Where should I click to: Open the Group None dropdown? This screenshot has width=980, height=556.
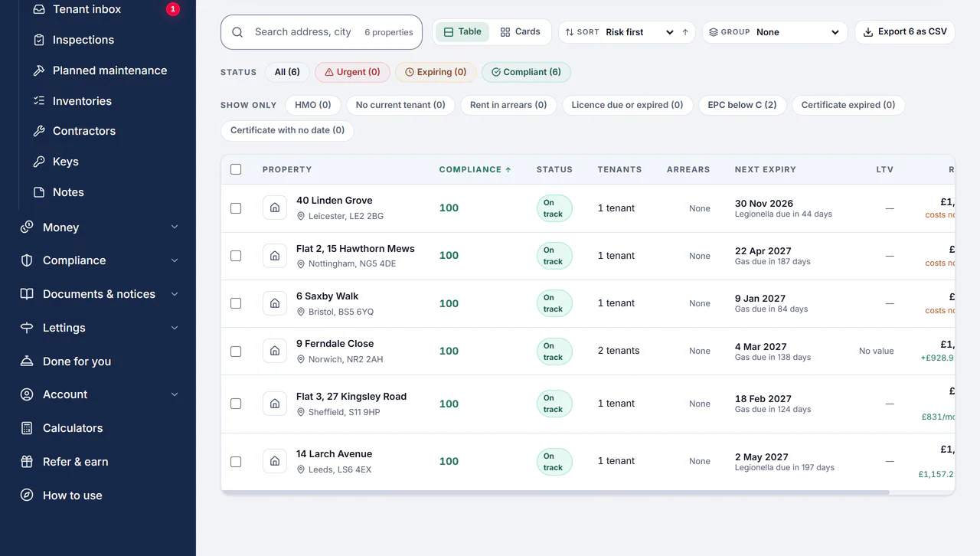798,32
